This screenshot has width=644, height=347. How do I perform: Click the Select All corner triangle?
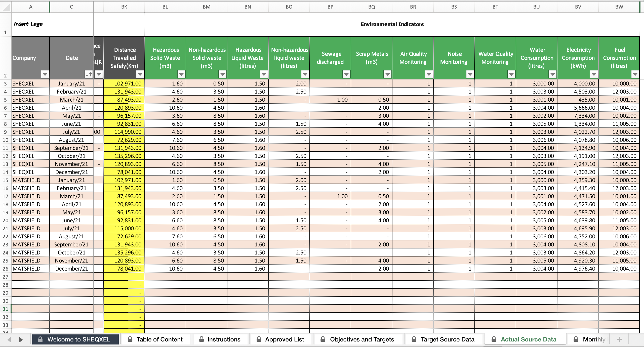(x=6, y=7)
